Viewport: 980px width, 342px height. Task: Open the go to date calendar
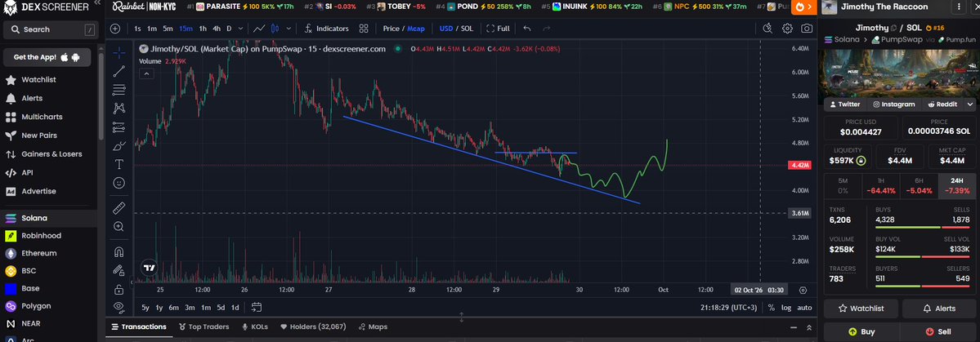pyautogui.click(x=257, y=307)
